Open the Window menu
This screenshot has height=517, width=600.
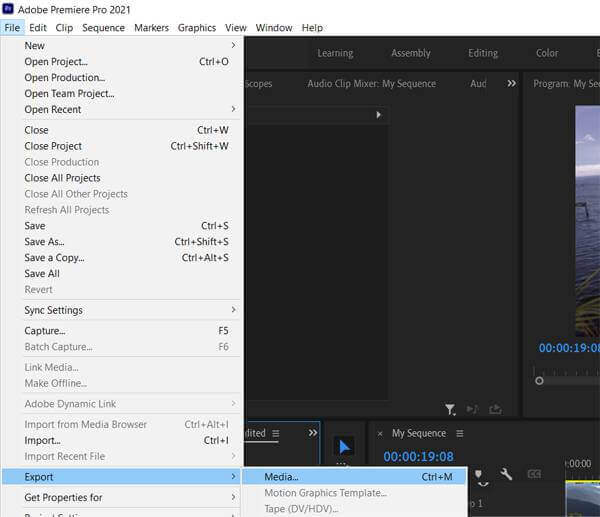coord(274,28)
